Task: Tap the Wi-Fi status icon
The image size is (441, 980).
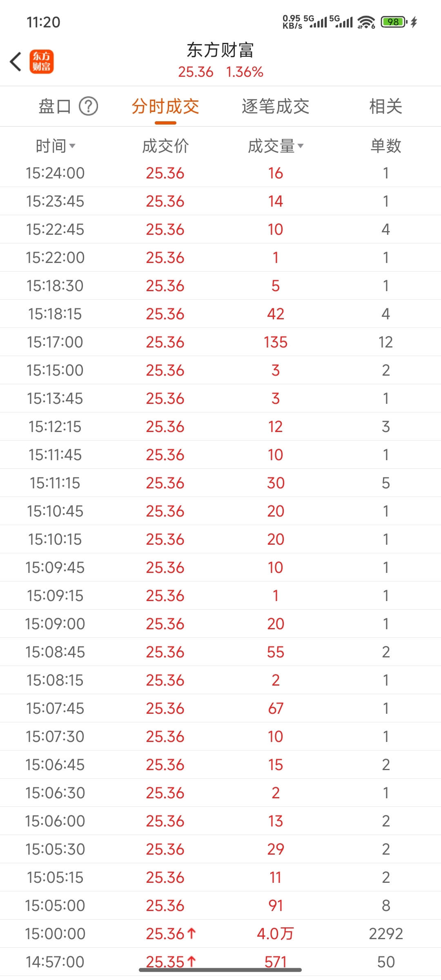Action: click(x=366, y=22)
